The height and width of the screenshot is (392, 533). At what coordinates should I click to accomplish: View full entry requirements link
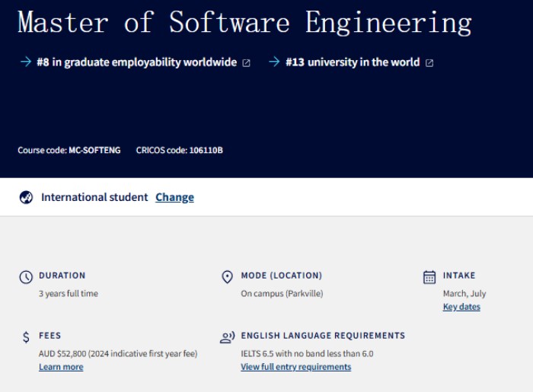295,367
